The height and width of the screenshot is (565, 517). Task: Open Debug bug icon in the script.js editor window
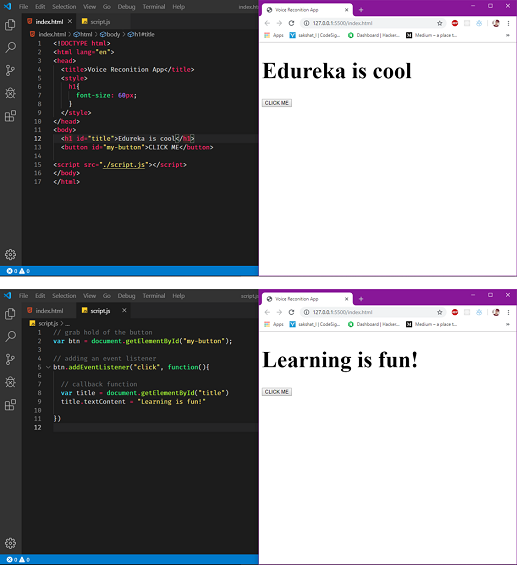10,382
